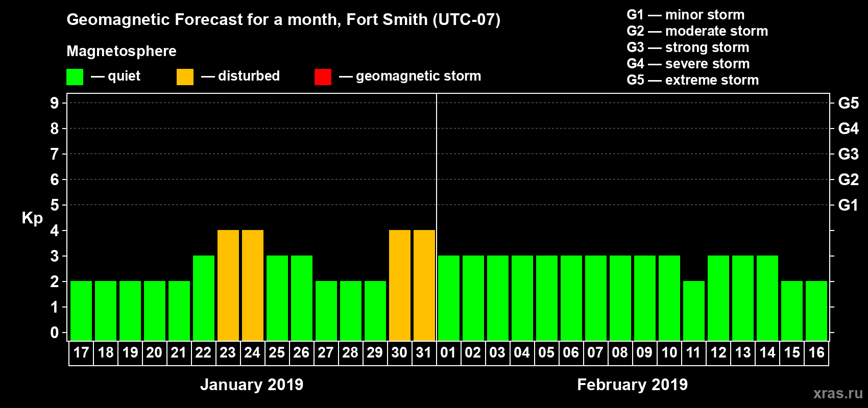The width and height of the screenshot is (868, 408).
Task: Click the February 01 green bar
Action: pyautogui.click(x=449, y=298)
